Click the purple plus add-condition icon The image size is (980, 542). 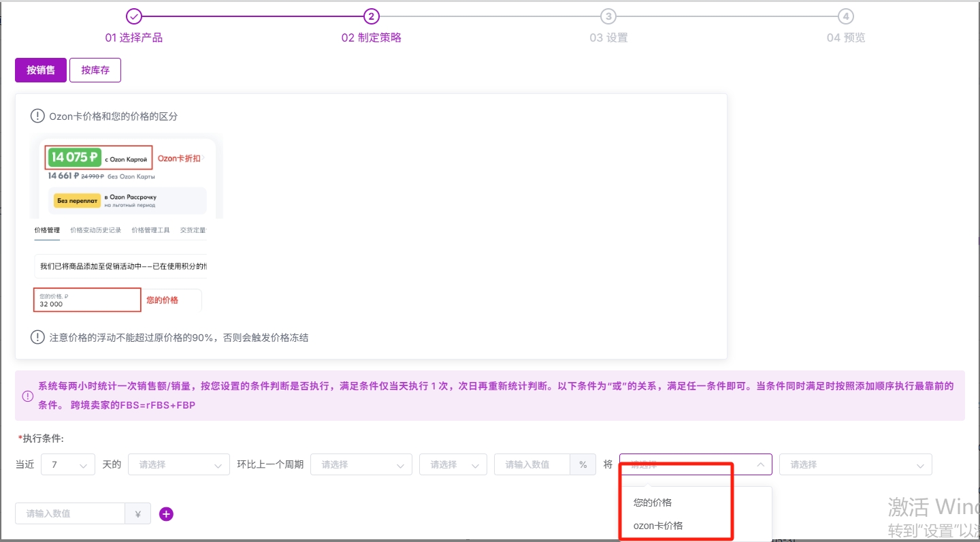[x=166, y=513]
